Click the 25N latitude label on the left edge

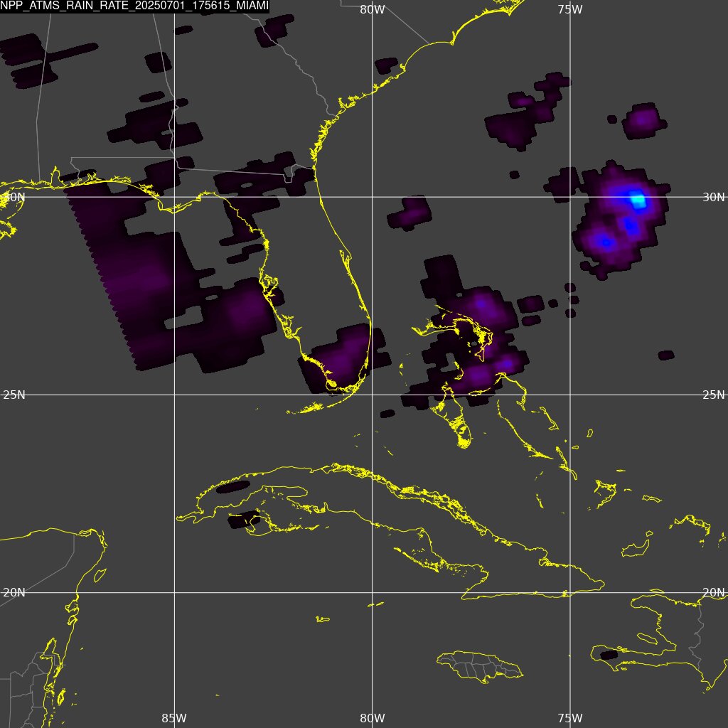pos(14,395)
